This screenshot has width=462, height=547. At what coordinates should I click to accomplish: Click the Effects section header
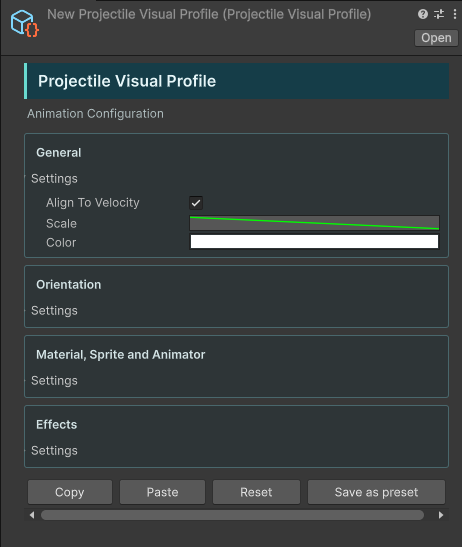(57, 425)
